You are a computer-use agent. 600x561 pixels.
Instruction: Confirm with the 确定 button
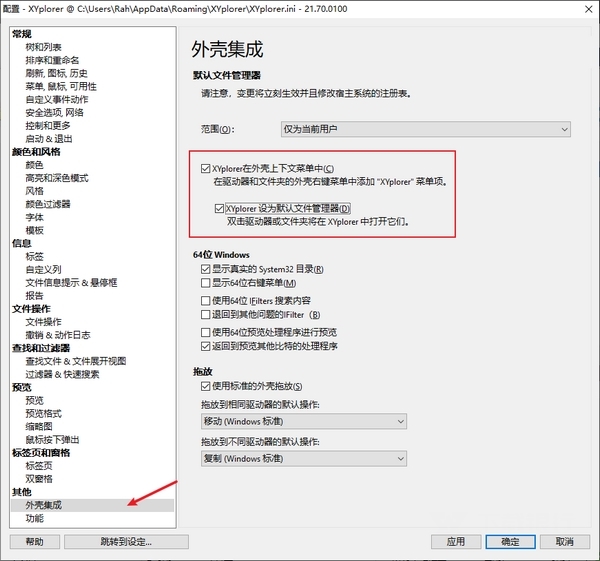(x=510, y=541)
